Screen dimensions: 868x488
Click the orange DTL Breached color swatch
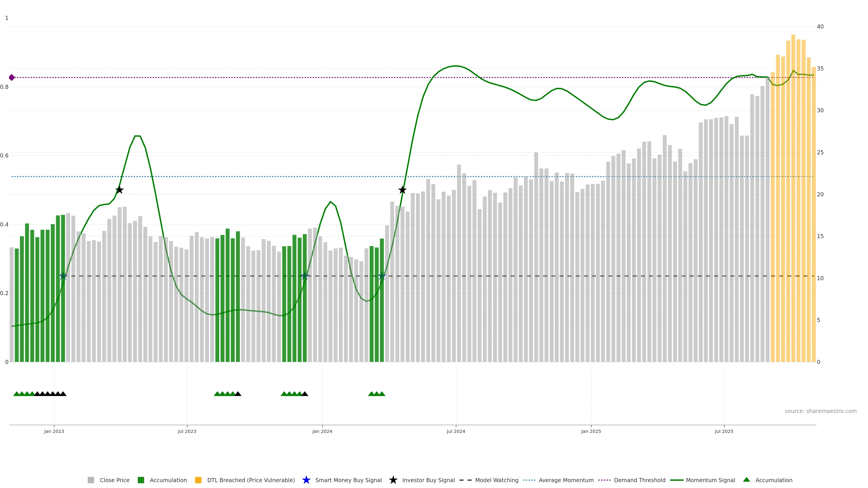tap(198, 480)
